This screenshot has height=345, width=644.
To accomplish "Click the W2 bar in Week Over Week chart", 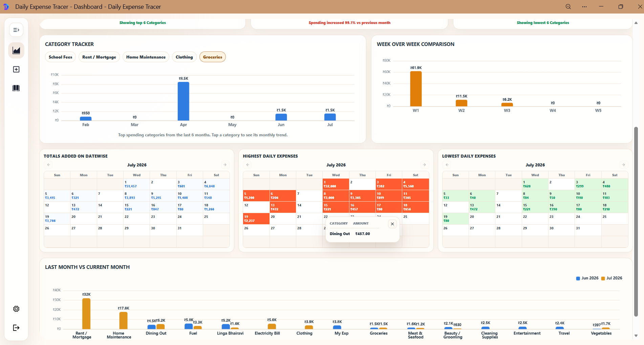I will (461, 103).
